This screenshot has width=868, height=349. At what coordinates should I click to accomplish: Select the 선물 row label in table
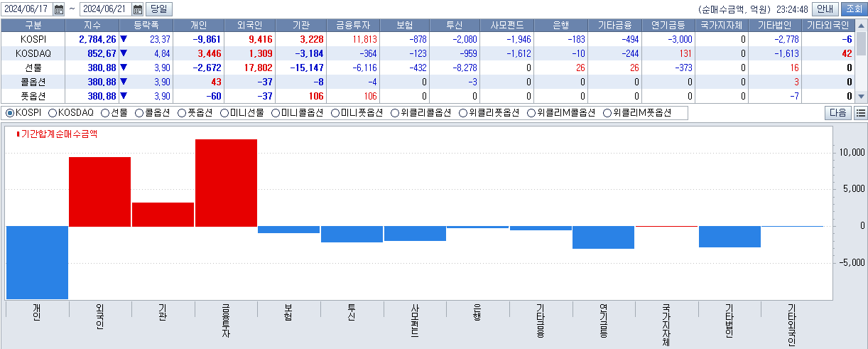tap(33, 68)
